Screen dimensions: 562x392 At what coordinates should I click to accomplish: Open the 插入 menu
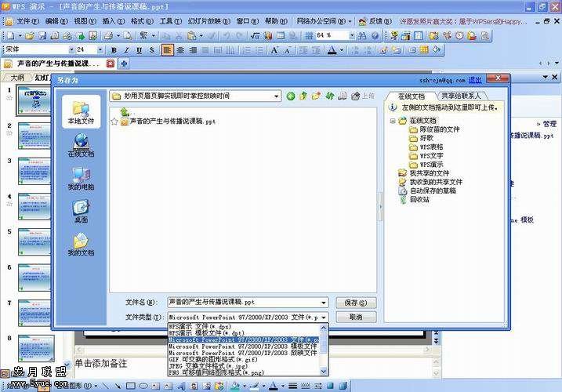(113, 21)
